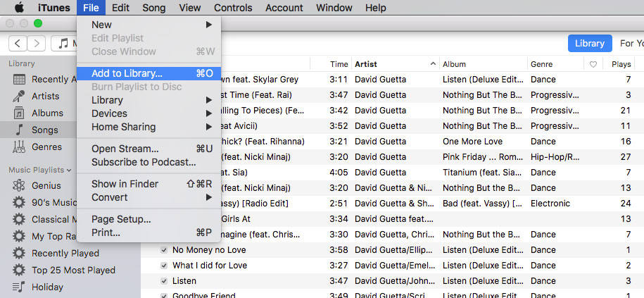Image resolution: width=644 pixels, height=298 pixels.
Task: Click the Classical Music gear icon
Action: [19, 220]
